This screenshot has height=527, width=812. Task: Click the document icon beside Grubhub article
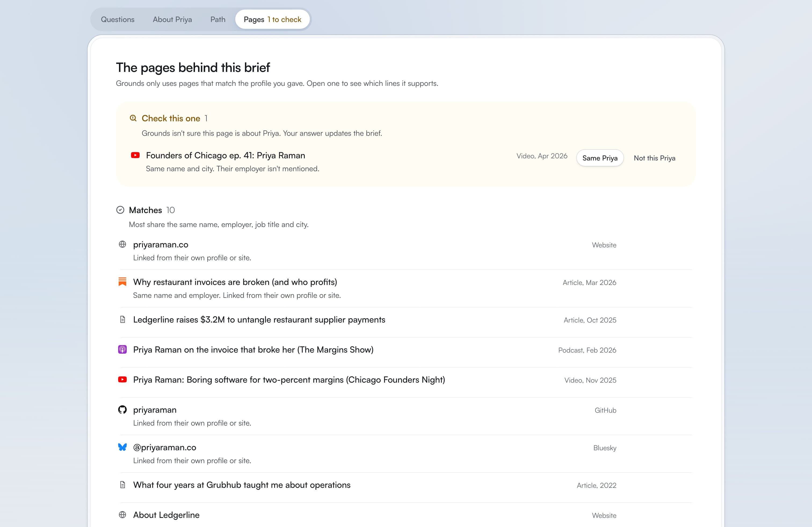[122, 485]
